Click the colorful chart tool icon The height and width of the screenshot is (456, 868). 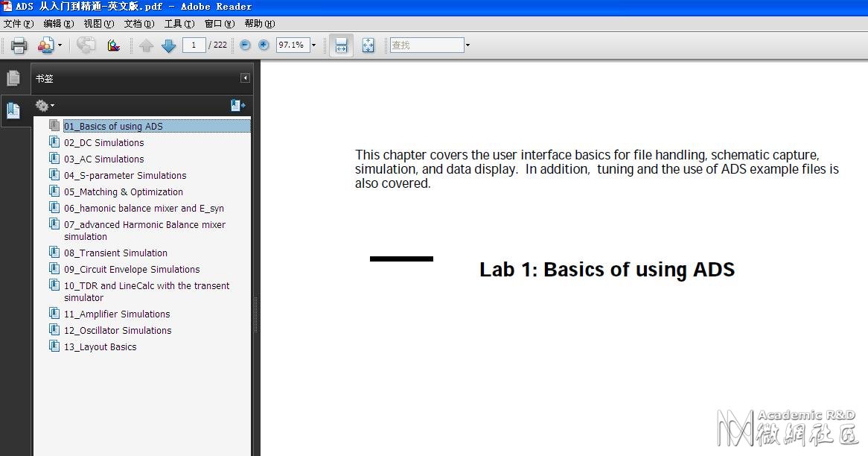tap(113, 45)
